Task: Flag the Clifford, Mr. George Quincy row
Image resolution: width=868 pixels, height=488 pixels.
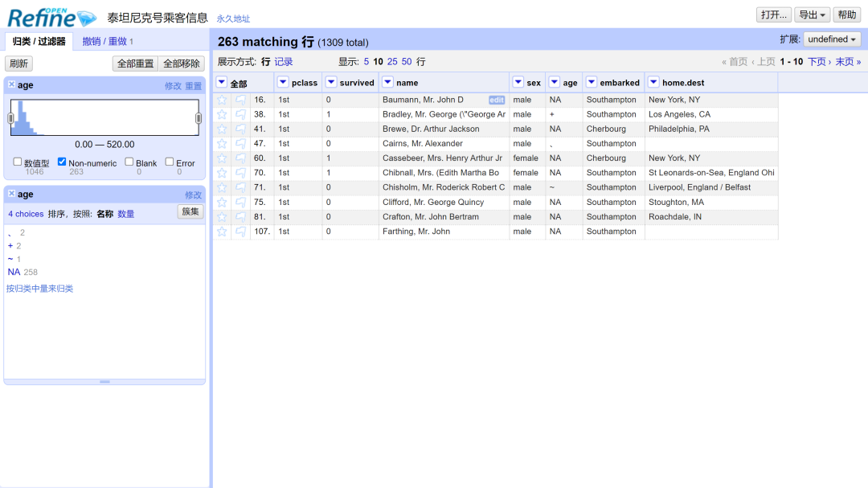Action: [x=240, y=202]
